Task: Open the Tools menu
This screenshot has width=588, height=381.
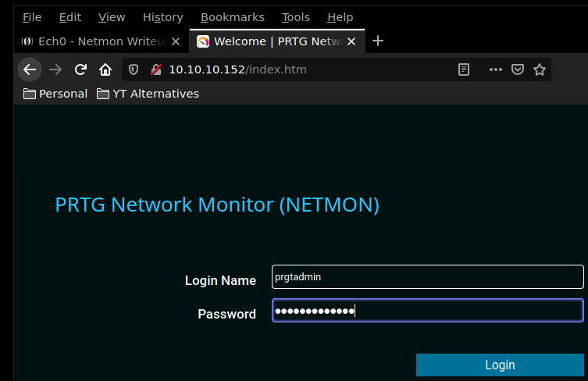Action: (295, 17)
